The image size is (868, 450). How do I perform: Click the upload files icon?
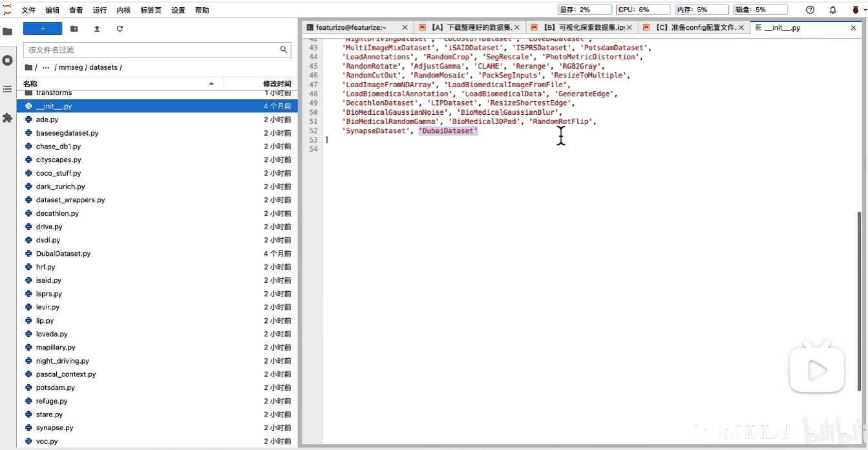(97, 29)
